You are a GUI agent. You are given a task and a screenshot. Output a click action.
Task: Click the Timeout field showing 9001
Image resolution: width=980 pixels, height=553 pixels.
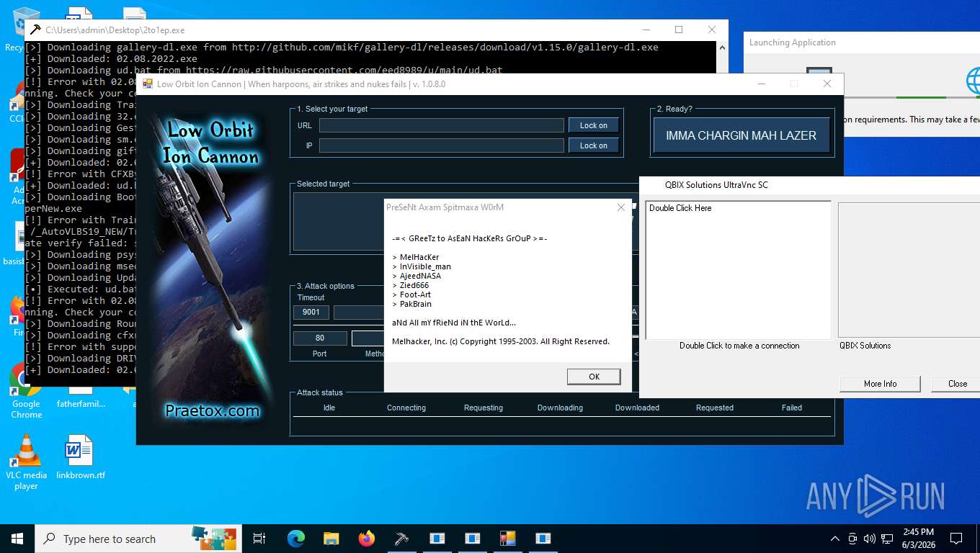coord(311,313)
